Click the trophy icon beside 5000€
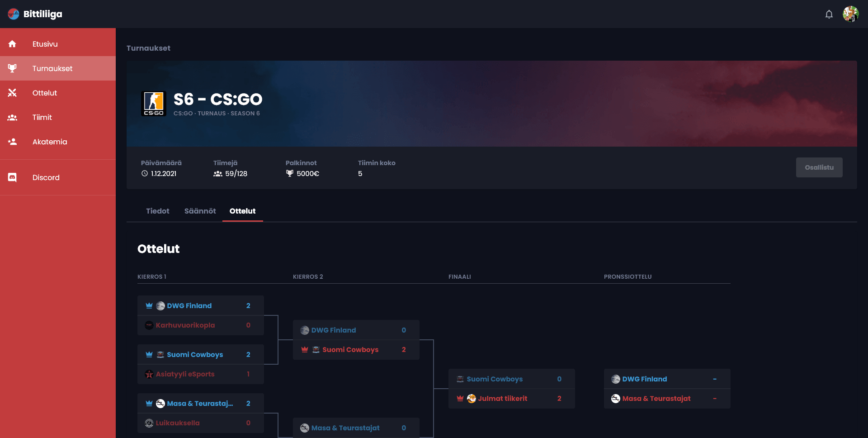The width and height of the screenshot is (868, 438). point(290,173)
